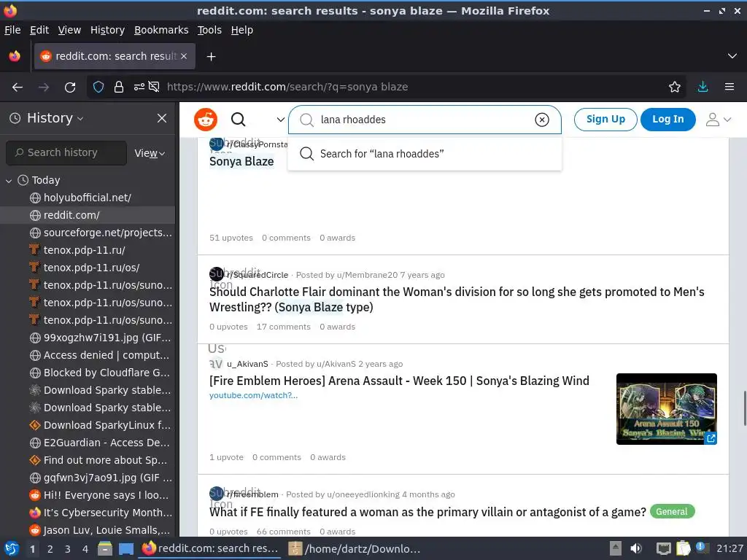Open the View menu
This screenshot has width=747, height=560.
69,30
